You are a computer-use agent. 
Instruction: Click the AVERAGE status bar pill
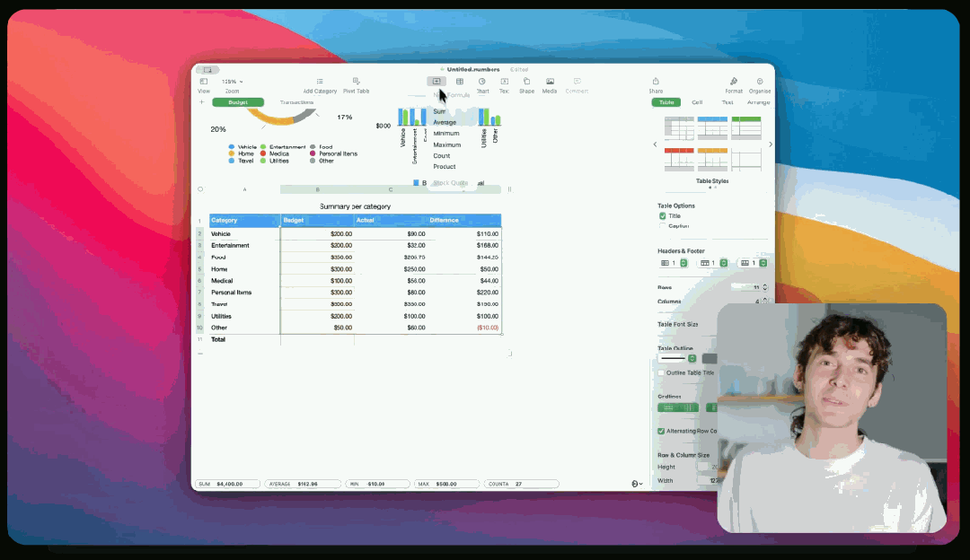[x=304, y=484]
